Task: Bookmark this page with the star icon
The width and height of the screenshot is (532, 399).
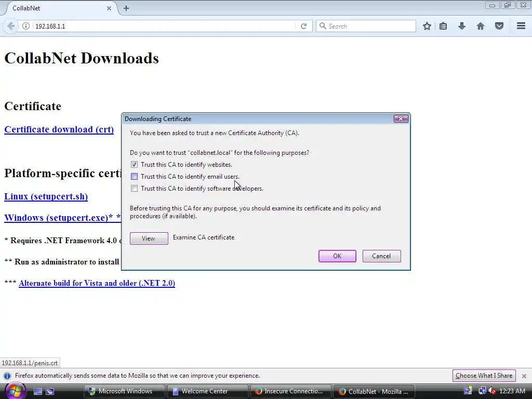Action: point(427,26)
